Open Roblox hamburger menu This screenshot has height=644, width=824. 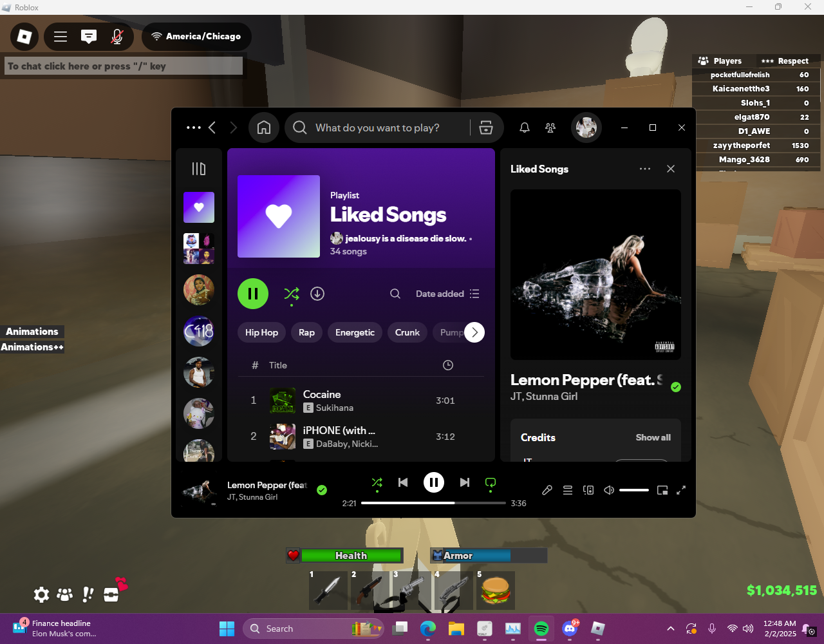click(61, 37)
